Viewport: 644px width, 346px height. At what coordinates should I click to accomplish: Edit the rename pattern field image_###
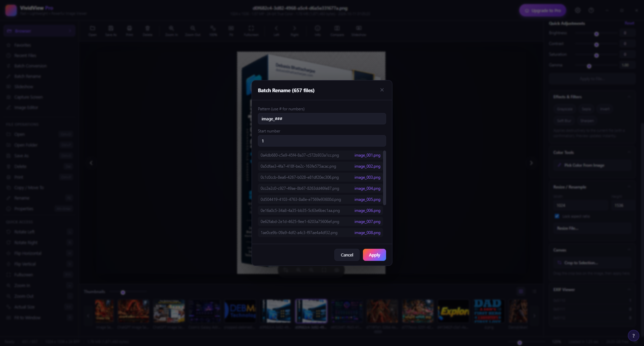322,119
